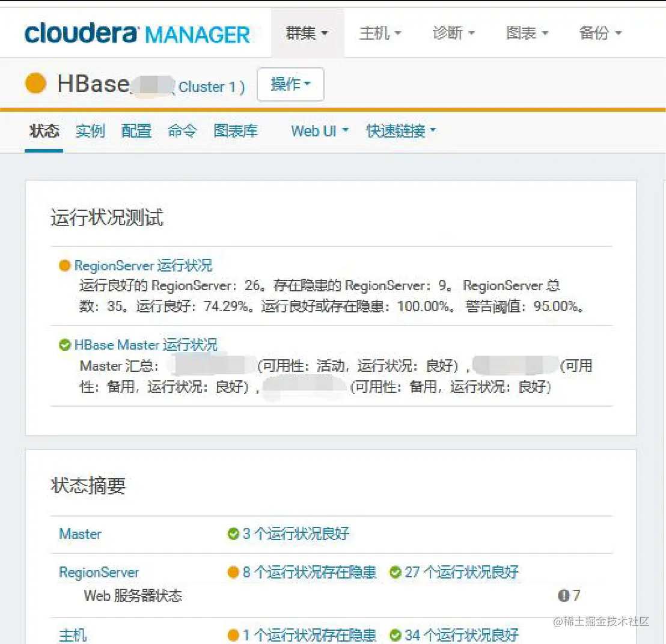666x644 pixels.
Task: Click the Master 汇总 text
Action: point(120,366)
